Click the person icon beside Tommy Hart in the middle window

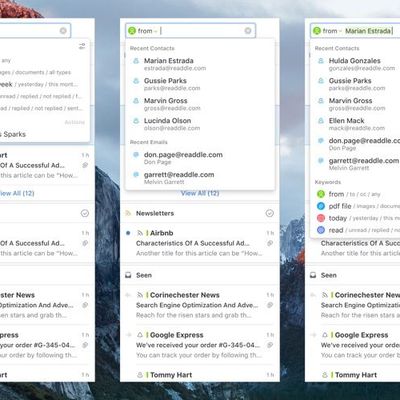pos(140,375)
